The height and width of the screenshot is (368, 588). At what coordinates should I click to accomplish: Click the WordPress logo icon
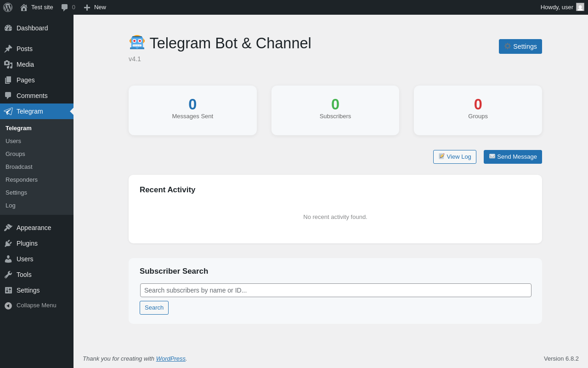point(8,7)
